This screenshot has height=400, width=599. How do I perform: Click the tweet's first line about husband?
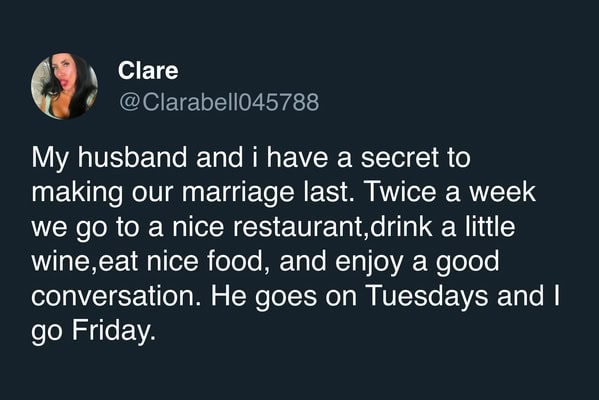point(251,158)
